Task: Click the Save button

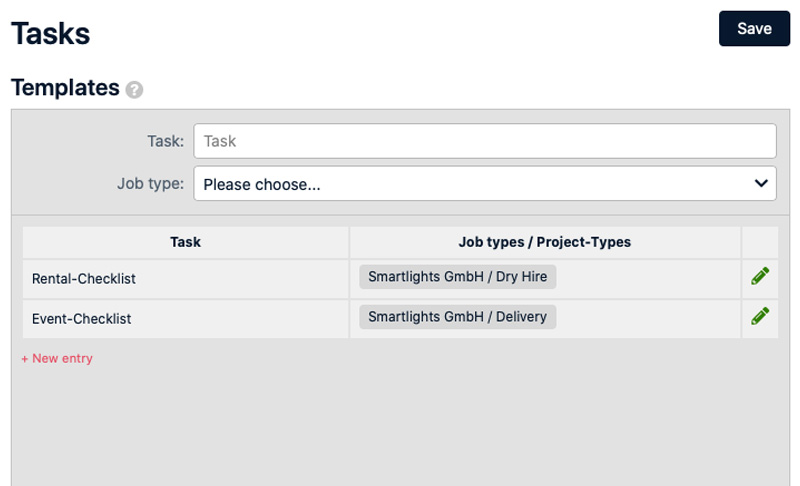Action: tap(754, 29)
